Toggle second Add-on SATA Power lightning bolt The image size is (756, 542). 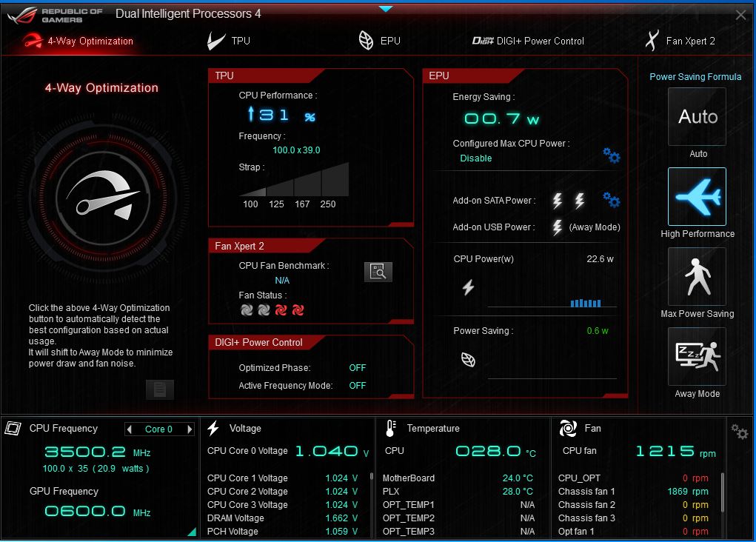click(x=580, y=201)
